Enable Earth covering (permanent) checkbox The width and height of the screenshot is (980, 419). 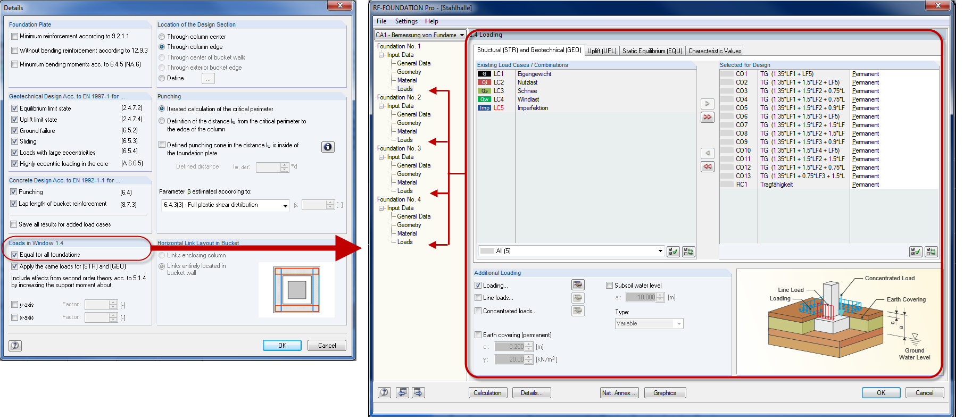point(478,334)
